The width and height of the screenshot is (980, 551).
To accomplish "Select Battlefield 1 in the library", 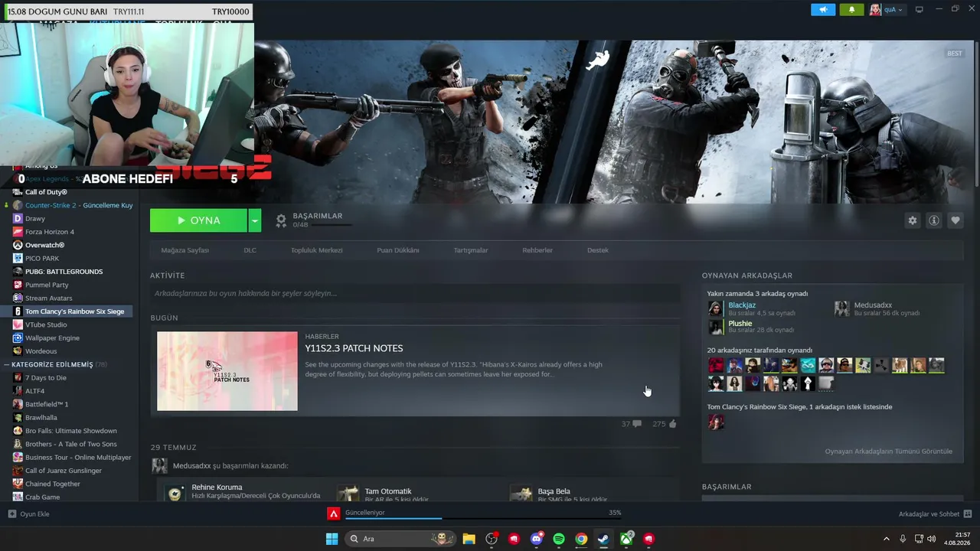I will tap(47, 404).
